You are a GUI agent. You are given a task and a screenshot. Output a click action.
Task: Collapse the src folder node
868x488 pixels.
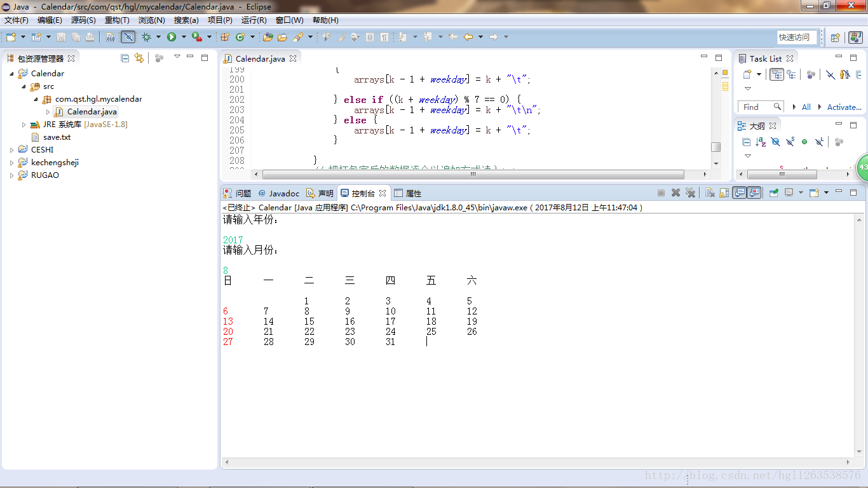(24, 86)
